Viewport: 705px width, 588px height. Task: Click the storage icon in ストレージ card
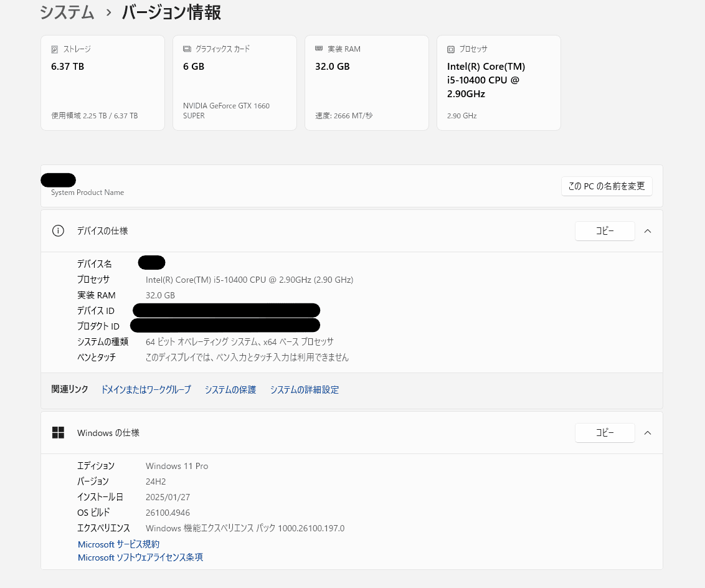(x=55, y=49)
